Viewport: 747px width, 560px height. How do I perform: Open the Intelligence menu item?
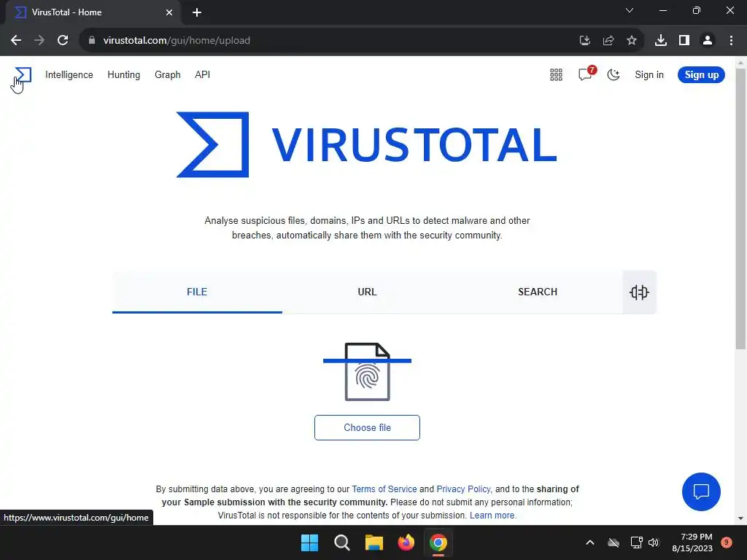69,75
